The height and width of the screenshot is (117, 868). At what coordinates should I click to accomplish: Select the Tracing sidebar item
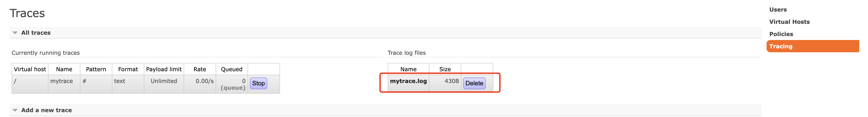pos(780,46)
